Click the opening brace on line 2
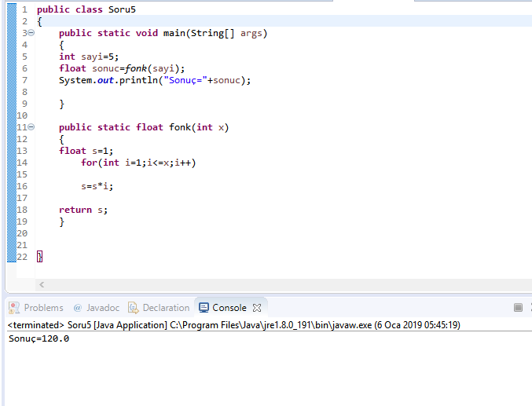The image size is (532, 406). point(40,22)
